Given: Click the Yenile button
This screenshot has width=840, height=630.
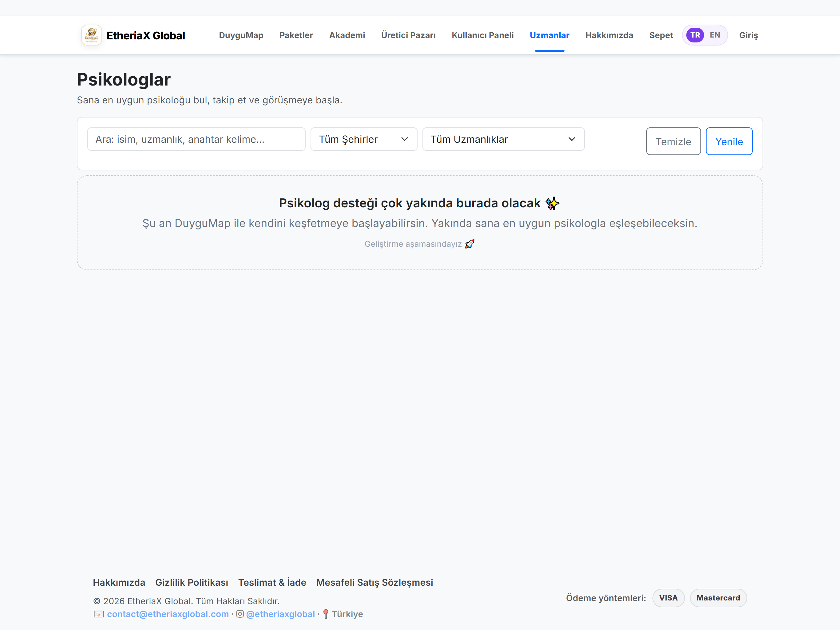Looking at the screenshot, I should pyautogui.click(x=729, y=142).
